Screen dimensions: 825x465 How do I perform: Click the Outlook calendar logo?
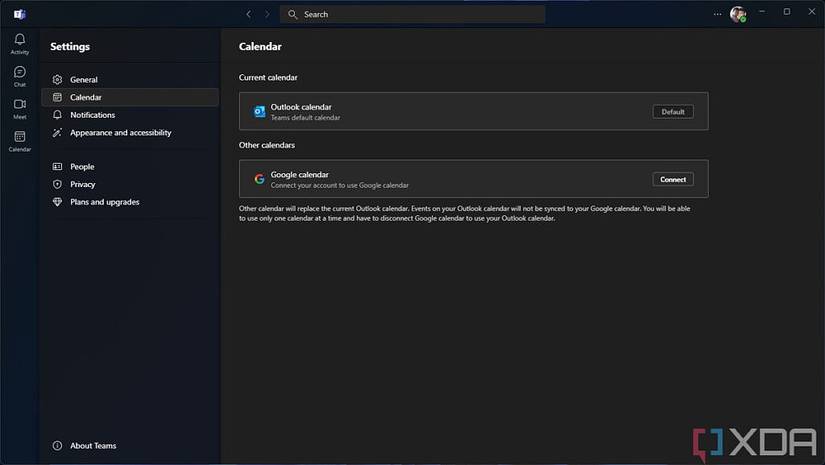click(x=259, y=112)
